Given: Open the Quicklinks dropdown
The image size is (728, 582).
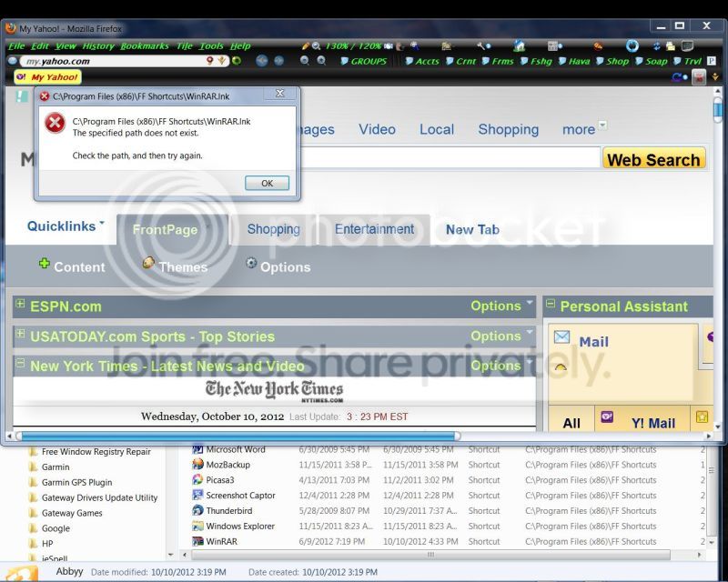Looking at the screenshot, I should (66, 226).
